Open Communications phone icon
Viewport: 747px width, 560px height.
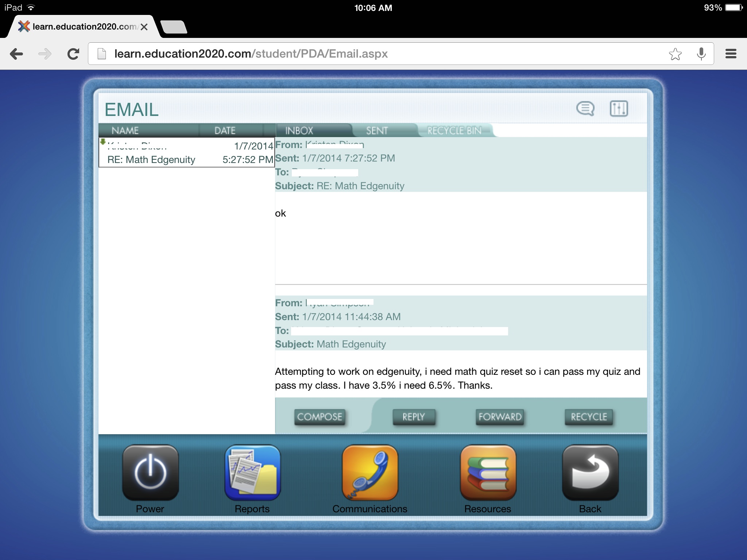tap(370, 472)
